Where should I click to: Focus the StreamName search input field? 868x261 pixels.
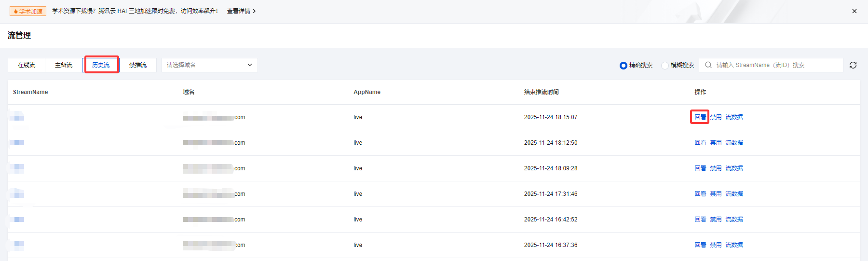click(x=776, y=65)
